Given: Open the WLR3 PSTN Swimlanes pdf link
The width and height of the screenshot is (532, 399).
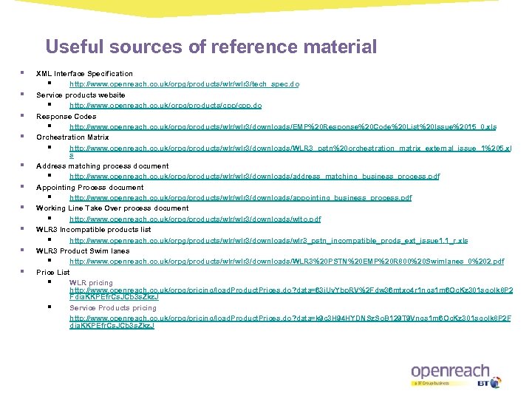Looking at the screenshot, I should pyautogui.click(x=287, y=262).
